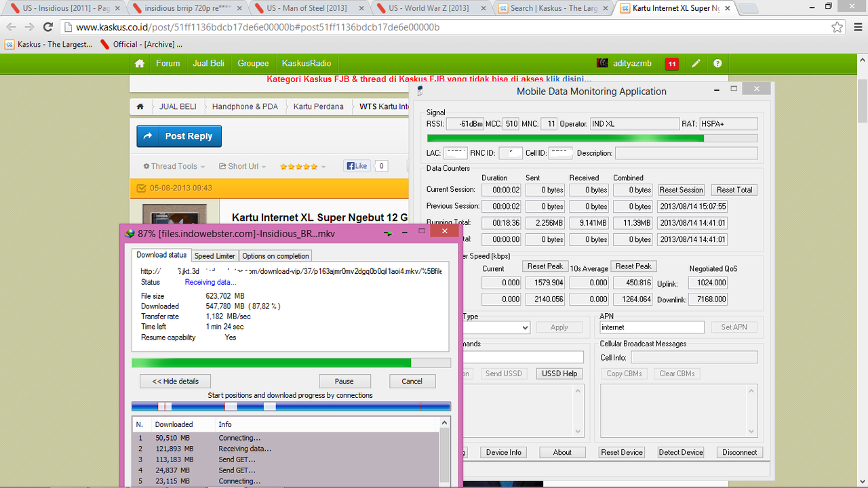Viewport: 868px width, 488px height.
Task: Disconnect the mobile data connection
Action: [x=739, y=452]
